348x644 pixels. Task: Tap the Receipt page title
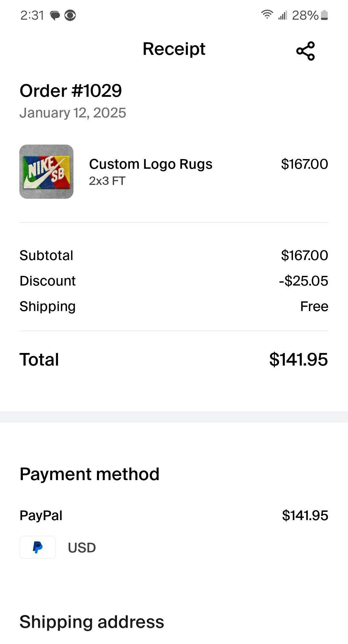click(174, 49)
